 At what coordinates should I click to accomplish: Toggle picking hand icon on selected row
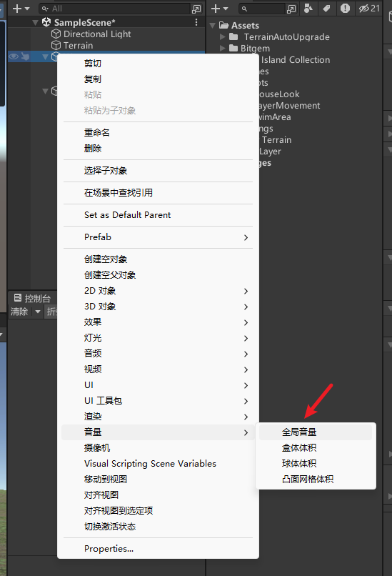(25, 56)
